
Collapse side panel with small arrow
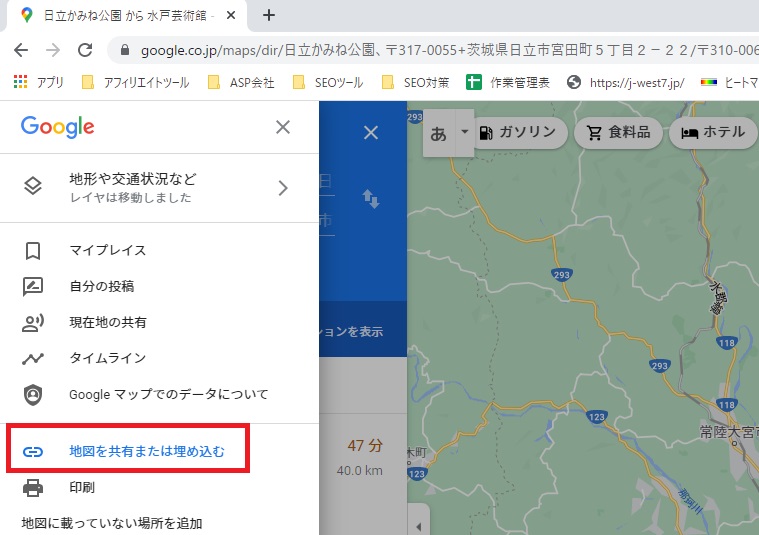418,526
